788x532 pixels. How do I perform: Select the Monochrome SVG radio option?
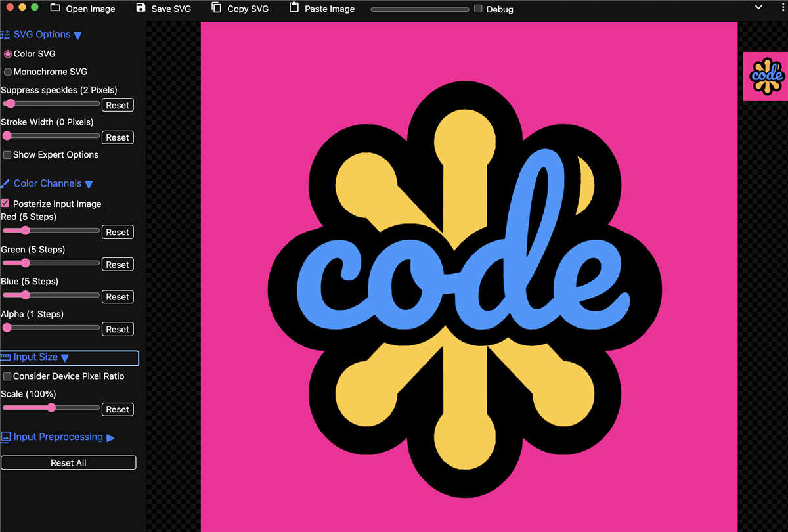(x=8, y=72)
